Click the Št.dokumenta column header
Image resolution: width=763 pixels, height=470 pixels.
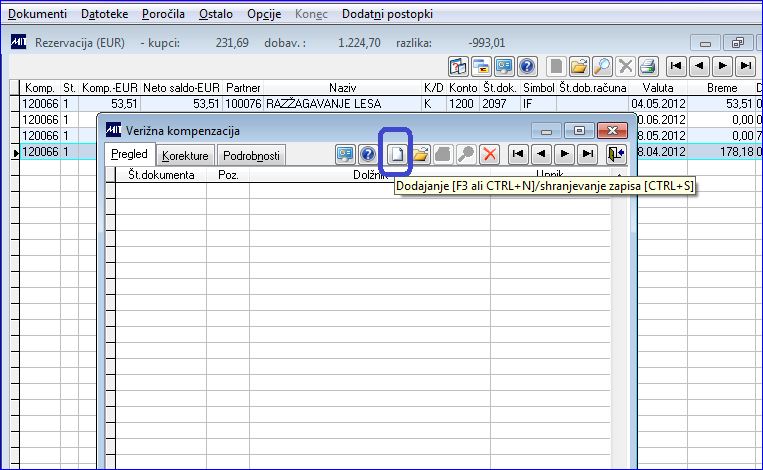[161, 175]
